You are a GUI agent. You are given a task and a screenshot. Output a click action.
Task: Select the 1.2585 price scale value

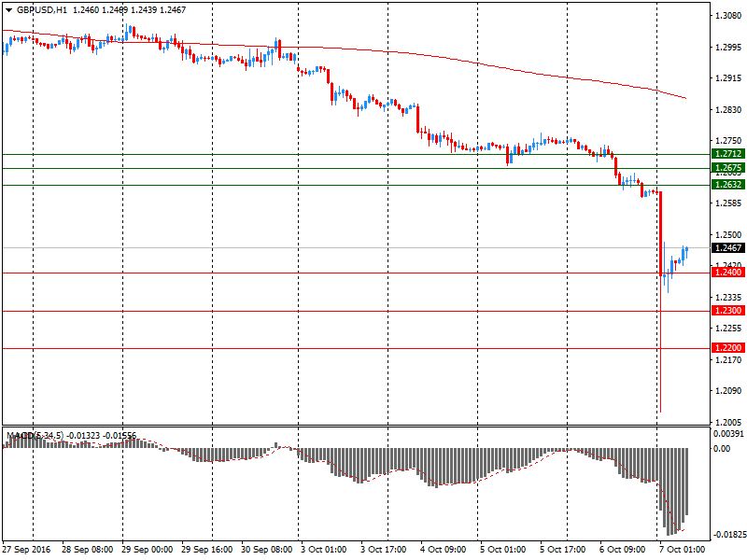tap(728, 203)
